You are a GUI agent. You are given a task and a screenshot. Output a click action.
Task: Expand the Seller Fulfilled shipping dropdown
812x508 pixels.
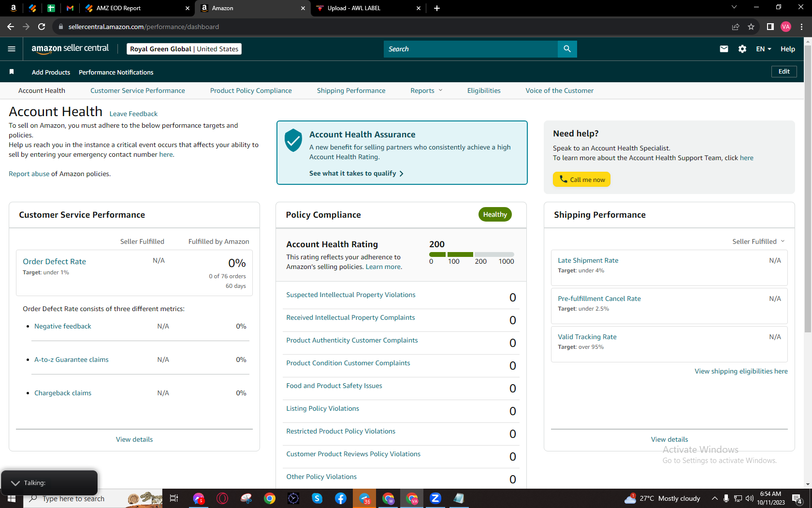pyautogui.click(x=758, y=241)
